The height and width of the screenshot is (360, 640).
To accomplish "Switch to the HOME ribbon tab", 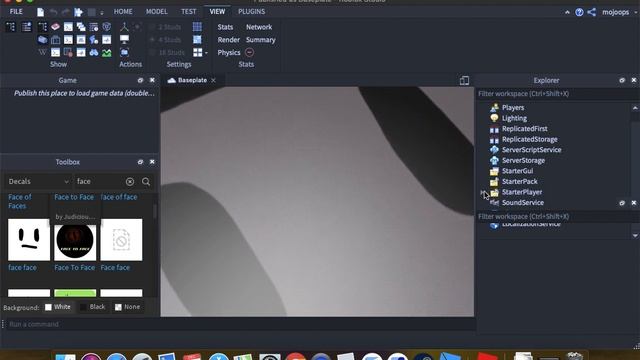I will (x=123, y=11).
